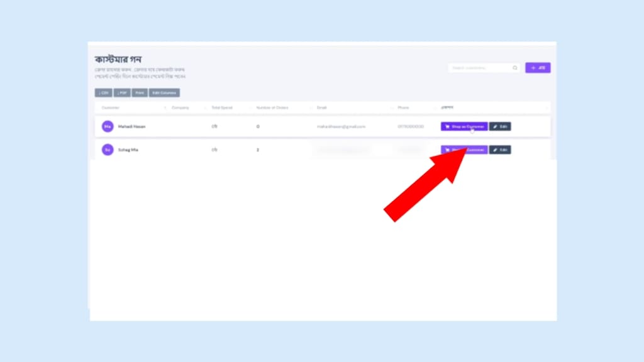Viewport: 644px width, 362px height.
Task: Open the Mahadi Hasan customer name
Action: click(x=131, y=126)
